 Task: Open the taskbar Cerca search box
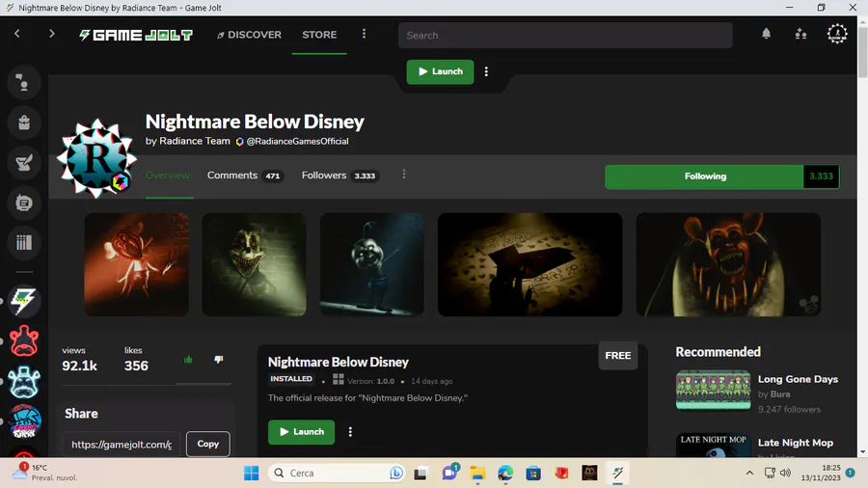pos(337,474)
